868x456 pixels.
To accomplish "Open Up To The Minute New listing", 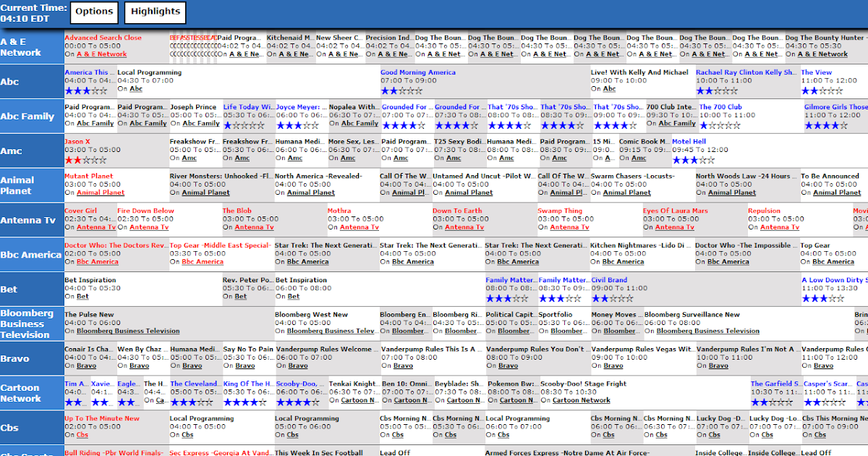I will tap(102, 418).
